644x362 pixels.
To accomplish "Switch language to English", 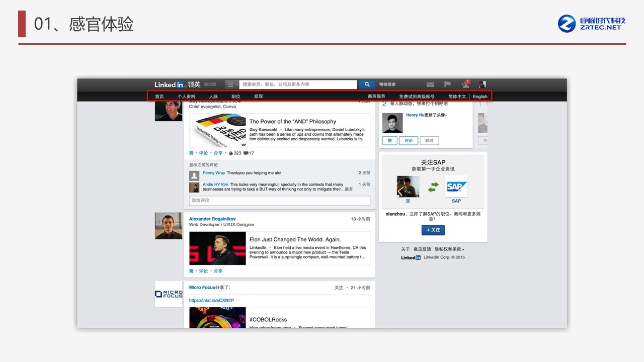I will click(480, 97).
